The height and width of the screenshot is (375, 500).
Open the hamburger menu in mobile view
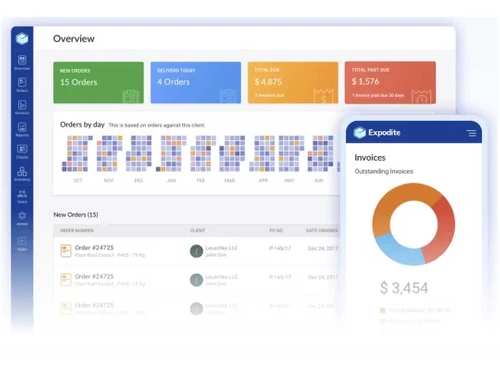[x=472, y=133]
